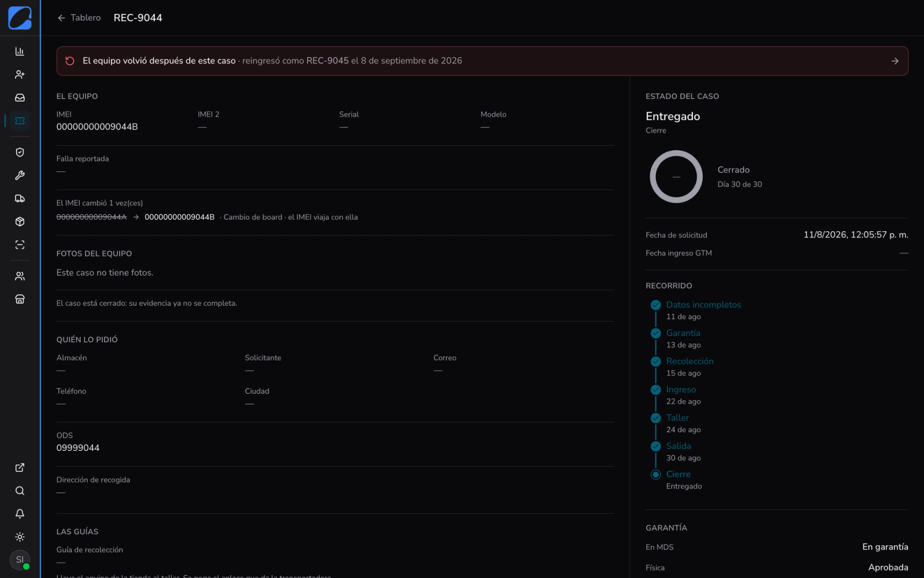Click the IMEI value 00000000009044B
The height and width of the screenshot is (578, 924).
[97, 127]
